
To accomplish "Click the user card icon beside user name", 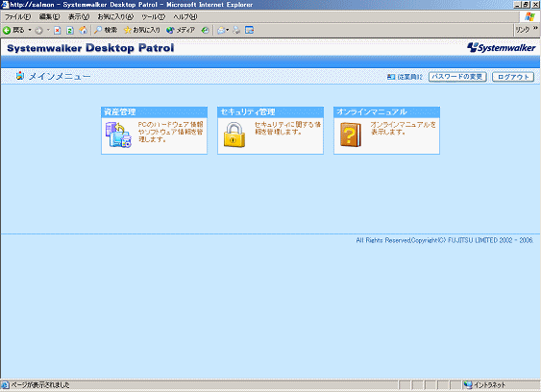I will pos(391,77).
